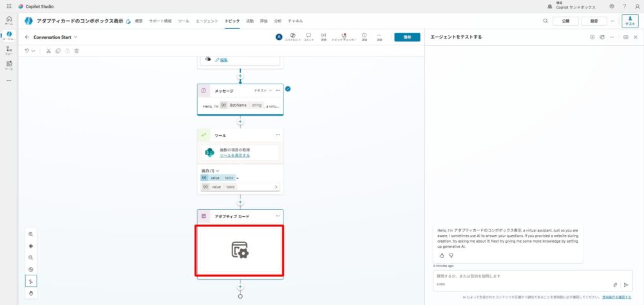Click the 公開 publish button
This screenshot has height=305, width=644.
point(565,21)
